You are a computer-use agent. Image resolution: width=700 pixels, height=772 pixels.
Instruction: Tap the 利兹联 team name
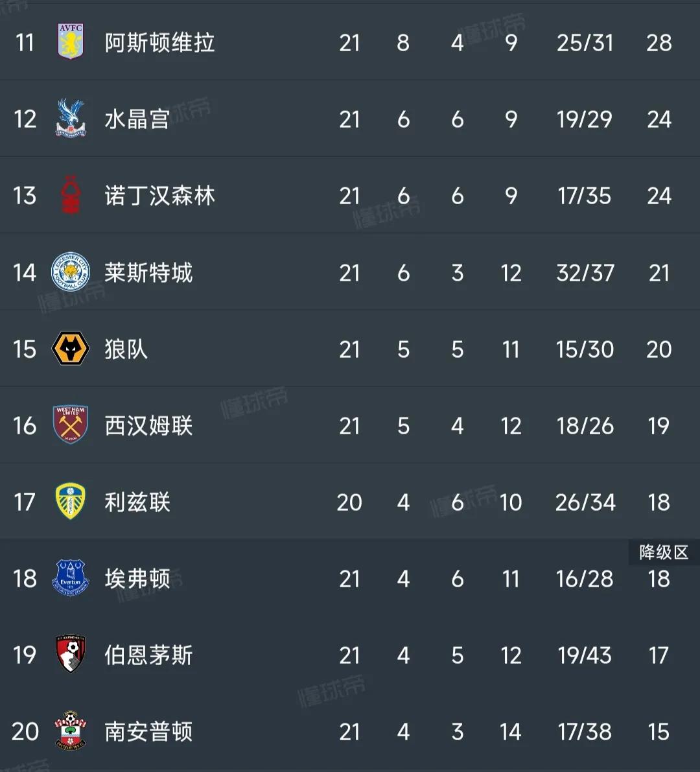tap(137, 502)
